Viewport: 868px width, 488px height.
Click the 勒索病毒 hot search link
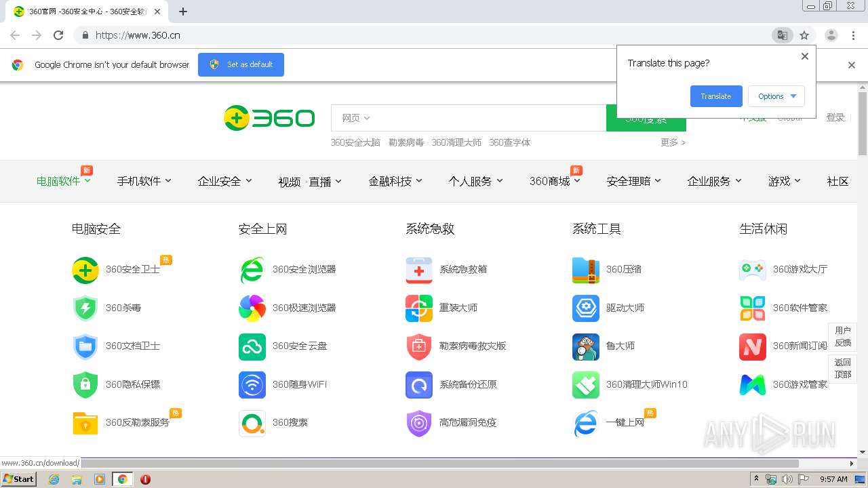point(406,142)
